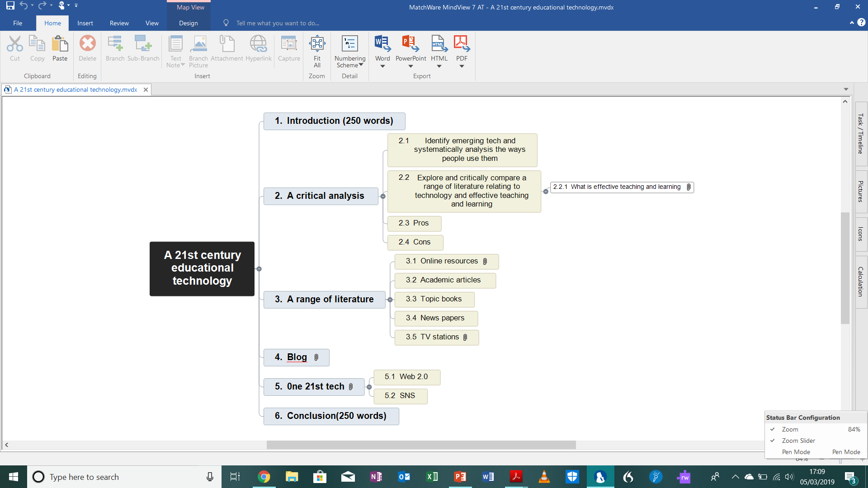The width and height of the screenshot is (868, 488).
Task: Click Fit All zoom icon
Action: [x=317, y=44]
